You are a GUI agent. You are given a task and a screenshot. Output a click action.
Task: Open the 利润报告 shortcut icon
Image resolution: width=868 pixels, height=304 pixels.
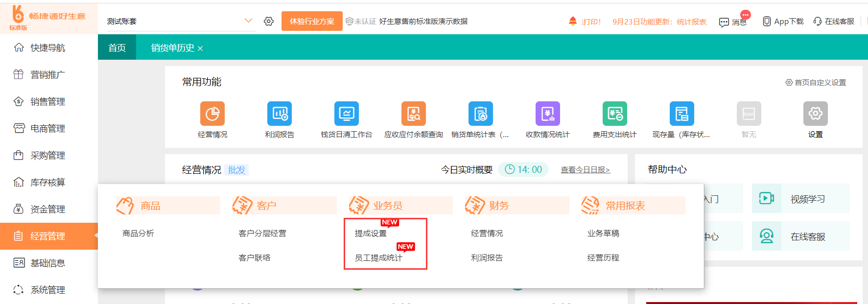pyautogui.click(x=279, y=114)
